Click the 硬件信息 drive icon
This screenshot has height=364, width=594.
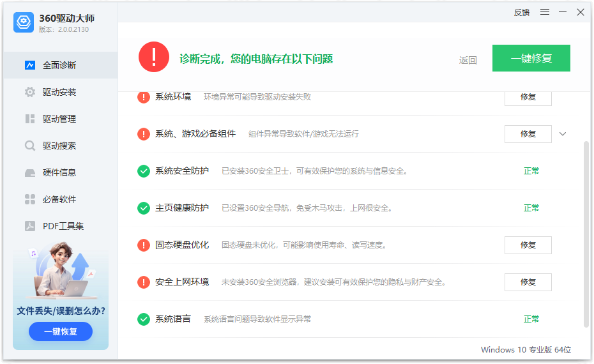pos(30,172)
